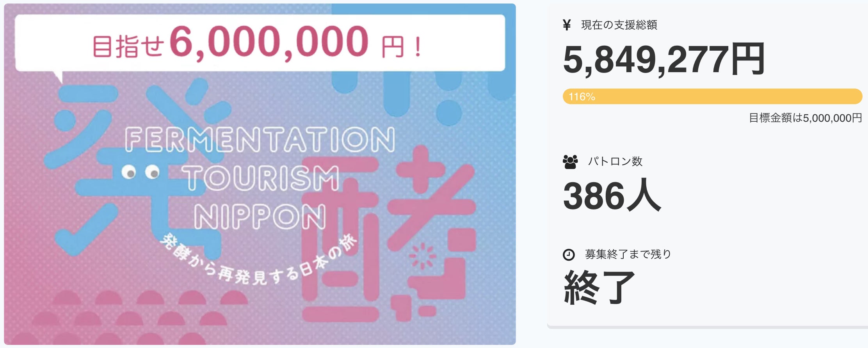
Task: Click the 5,849,277円 total amount
Action: coord(663,59)
